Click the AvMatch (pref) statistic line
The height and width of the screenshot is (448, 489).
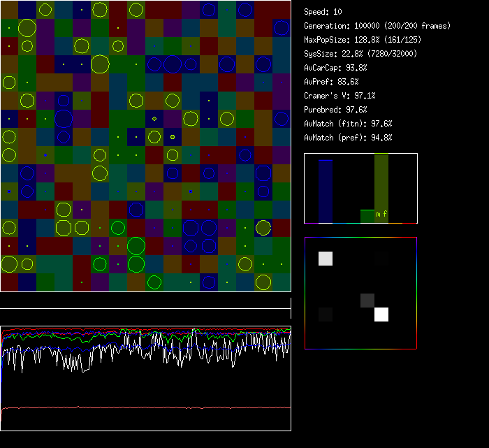click(x=348, y=138)
